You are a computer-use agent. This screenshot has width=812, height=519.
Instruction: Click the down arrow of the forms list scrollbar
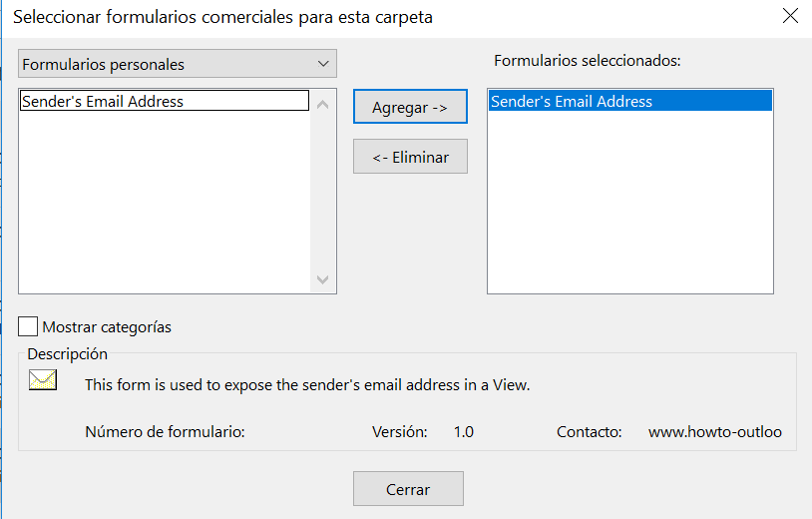[x=322, y=279]
